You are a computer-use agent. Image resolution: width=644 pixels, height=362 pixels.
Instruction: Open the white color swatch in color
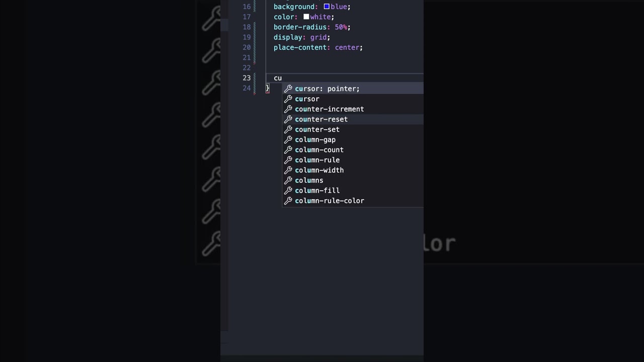tap(306, 17)
